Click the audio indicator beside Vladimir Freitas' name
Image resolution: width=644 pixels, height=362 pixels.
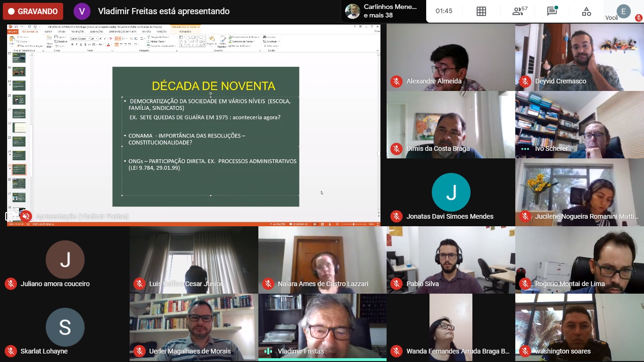pos(268,351)
